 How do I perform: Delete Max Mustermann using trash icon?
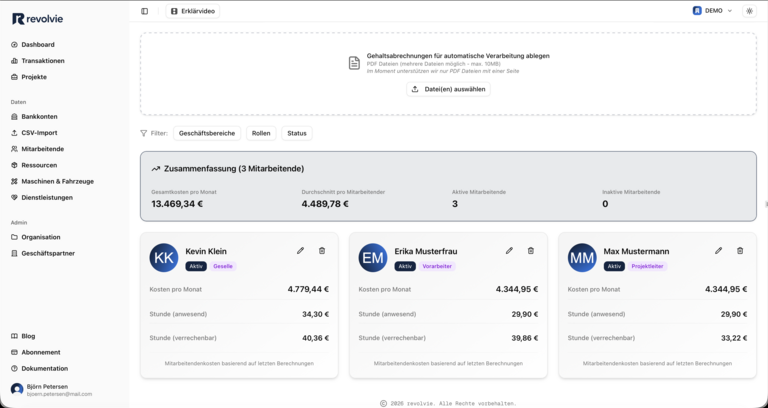pyautogui.click(x=740, y=251)
